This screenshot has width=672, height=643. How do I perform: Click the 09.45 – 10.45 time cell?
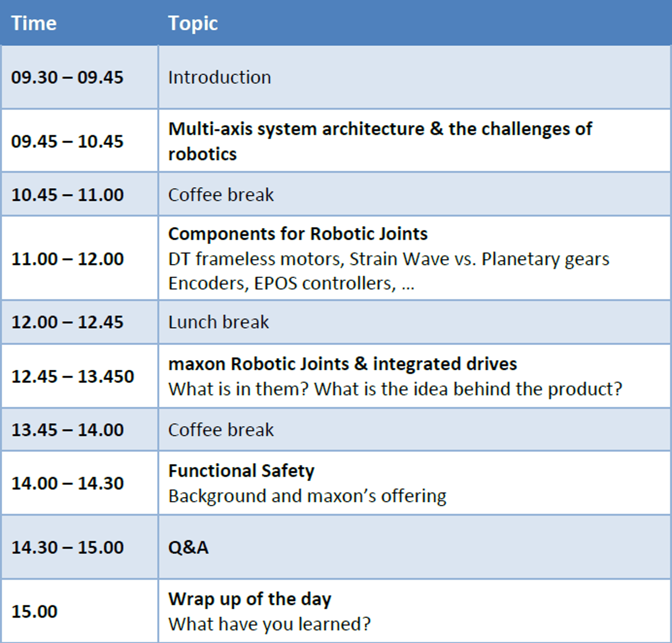tap(67, 141)
